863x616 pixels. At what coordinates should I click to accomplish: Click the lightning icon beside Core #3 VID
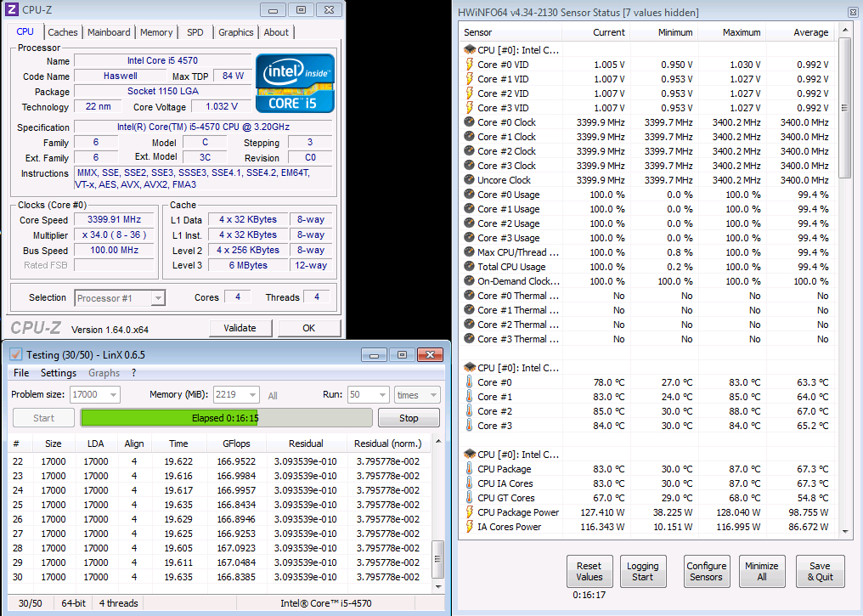[470, 108]
